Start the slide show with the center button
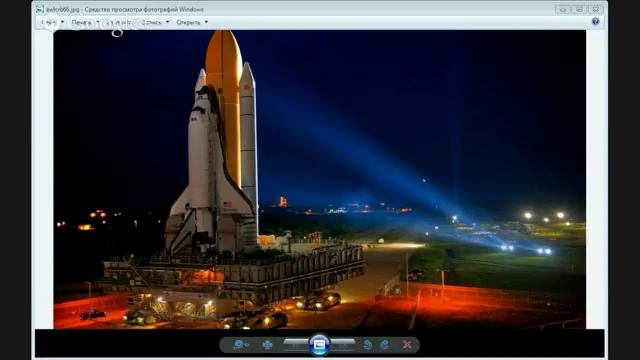 (319, 345)
